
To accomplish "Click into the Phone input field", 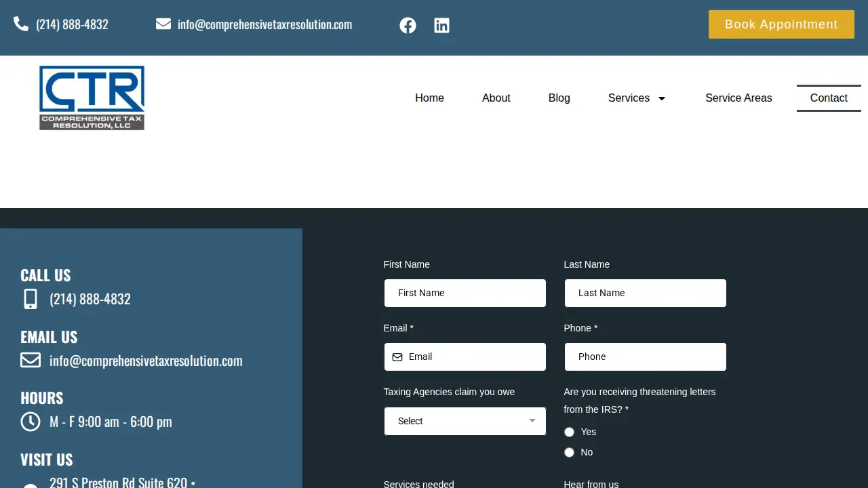I will (646, 357).
